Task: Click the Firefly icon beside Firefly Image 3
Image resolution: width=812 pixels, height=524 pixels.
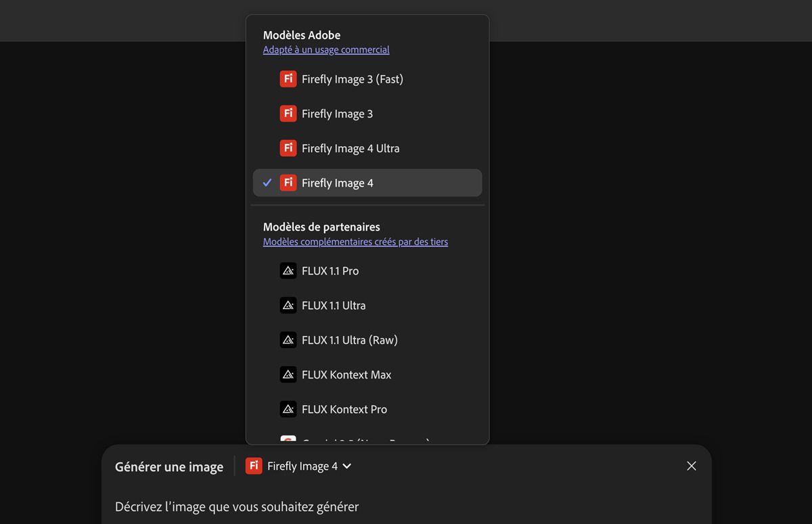Action: (288, 114)
